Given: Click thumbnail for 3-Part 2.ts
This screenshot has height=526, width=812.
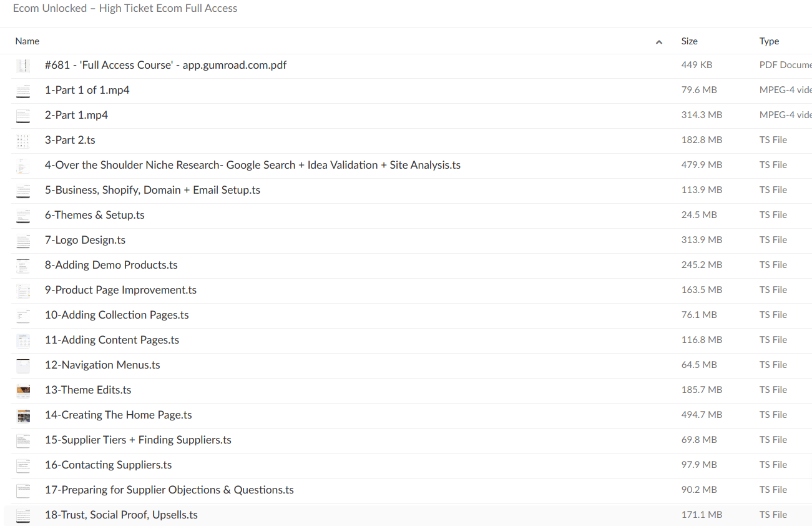Looking at the screenshot, I should pos(23,141).
